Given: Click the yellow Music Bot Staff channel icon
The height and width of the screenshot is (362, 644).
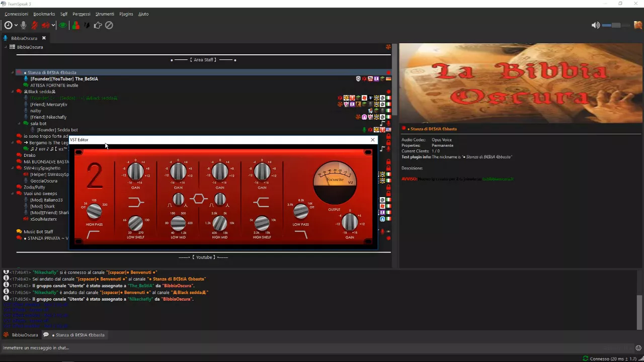Looking at the screenshot, I should coord(19,232).
